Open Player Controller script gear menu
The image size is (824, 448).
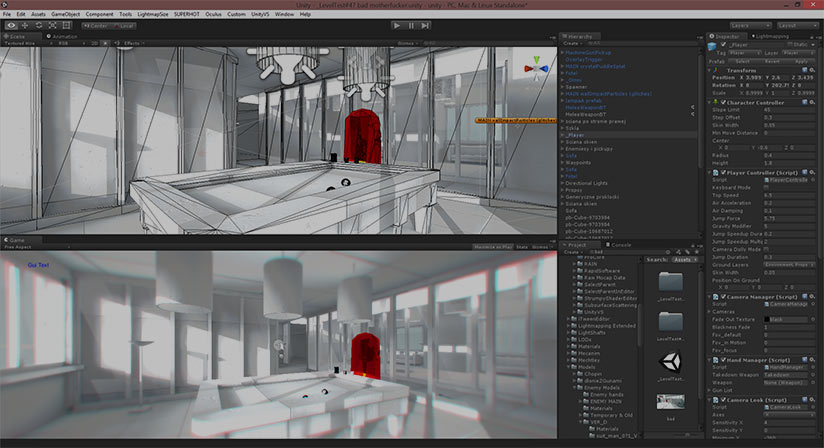[812, 172]
